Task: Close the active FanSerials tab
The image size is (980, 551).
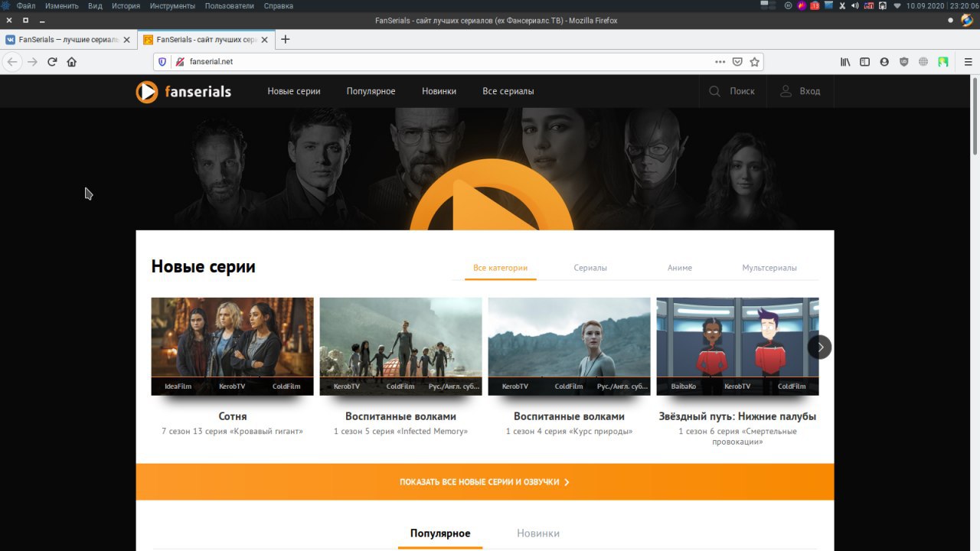Action: point(264,40)
